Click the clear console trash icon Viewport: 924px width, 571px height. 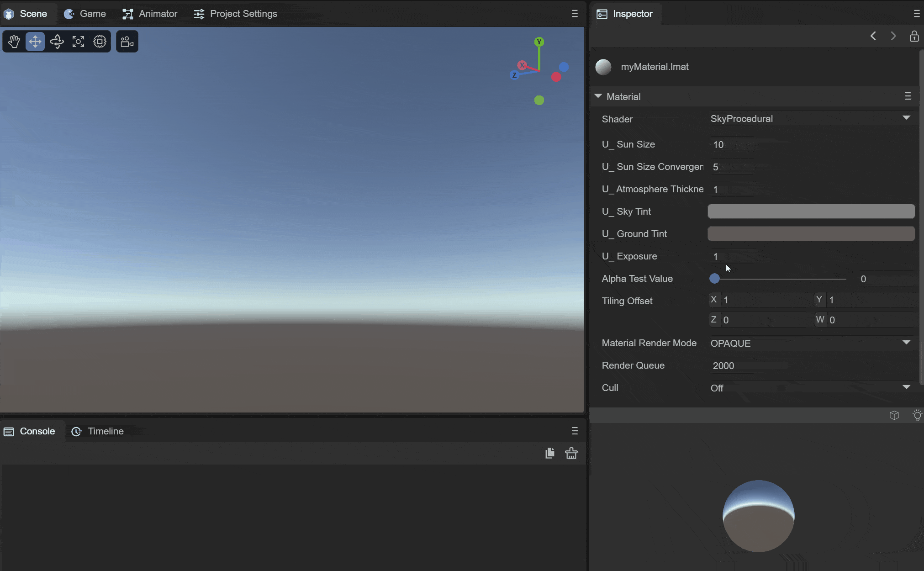point(571,453)
